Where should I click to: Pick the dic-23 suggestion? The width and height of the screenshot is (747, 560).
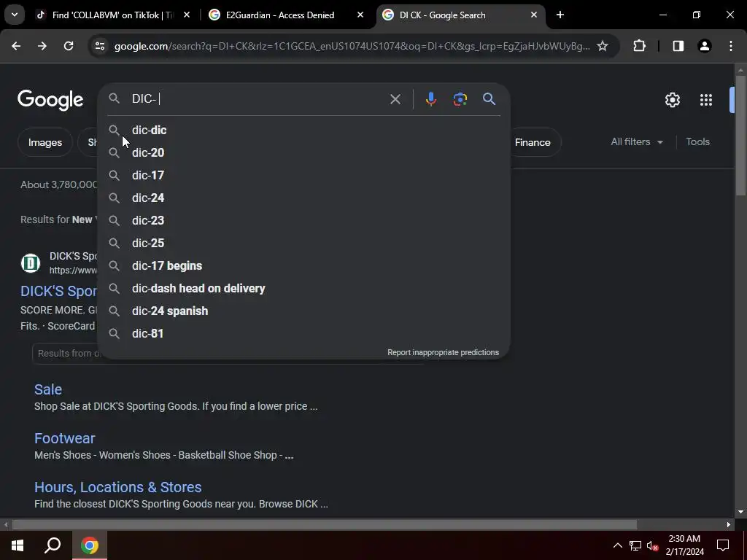303,220
